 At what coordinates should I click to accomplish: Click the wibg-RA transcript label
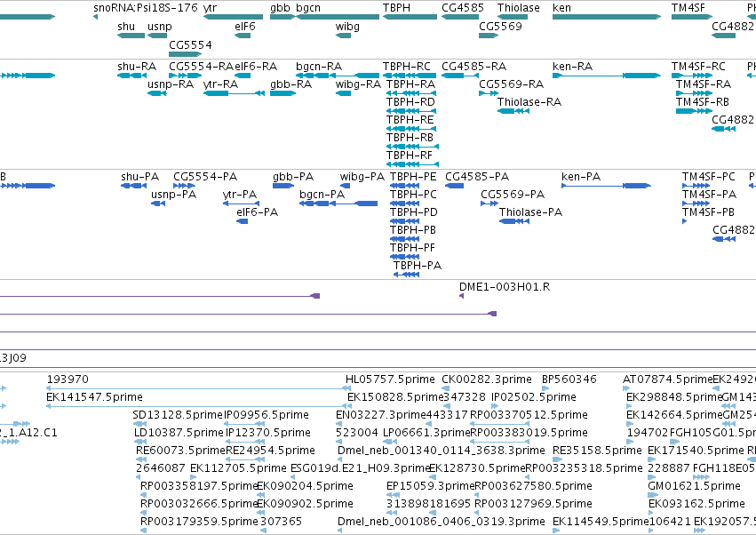pos(358,84)
